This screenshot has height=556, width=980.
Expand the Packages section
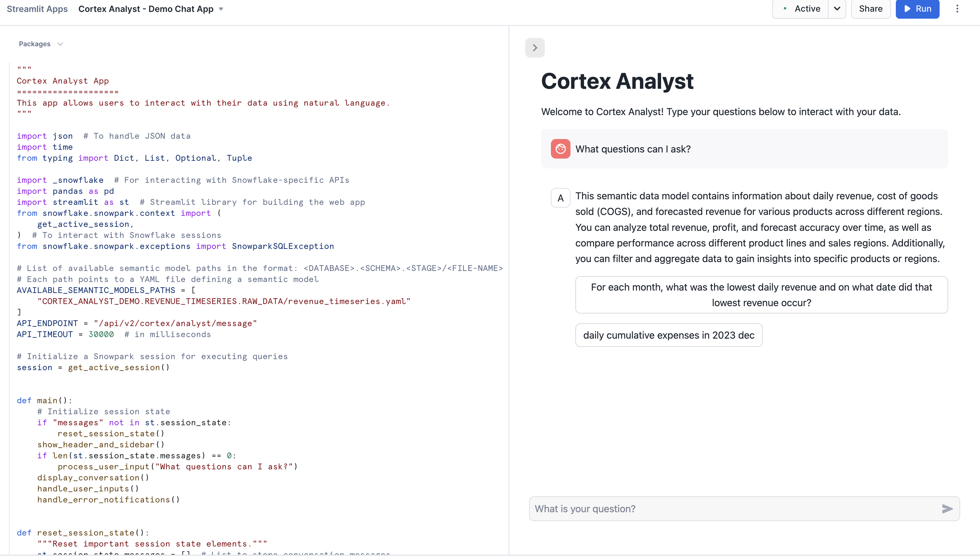[x=40, y=43]
